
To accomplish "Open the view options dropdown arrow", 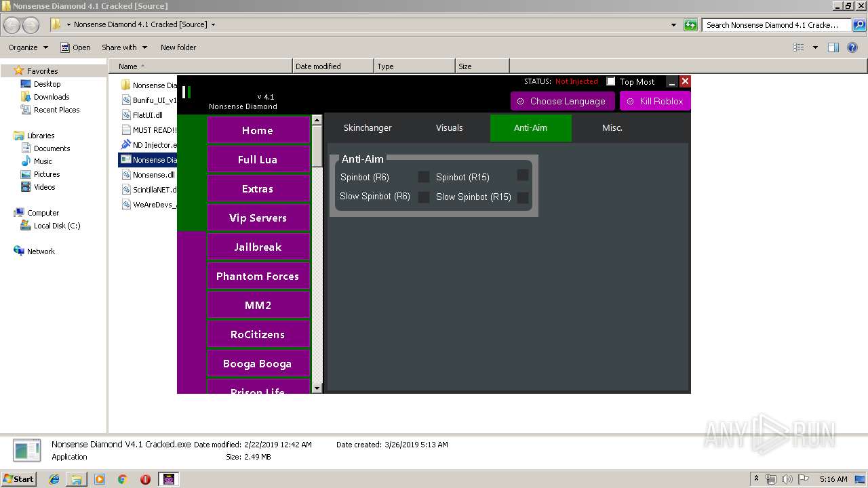I will (x=815, y=47).
